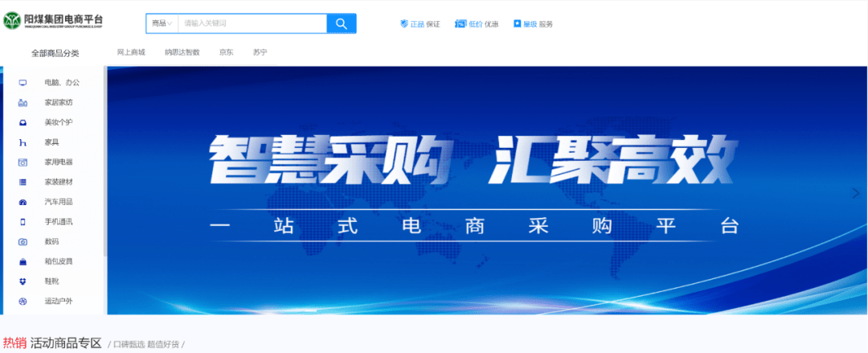
Task: Select the 手机通讯 category
Action: click(x=59, y=222)
